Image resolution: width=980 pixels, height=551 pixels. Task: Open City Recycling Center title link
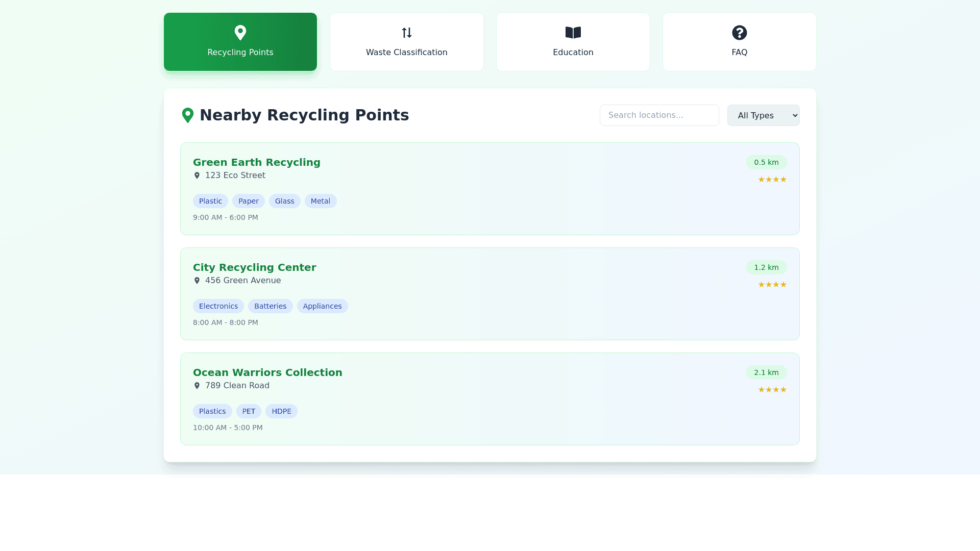(x=254, y=267)
